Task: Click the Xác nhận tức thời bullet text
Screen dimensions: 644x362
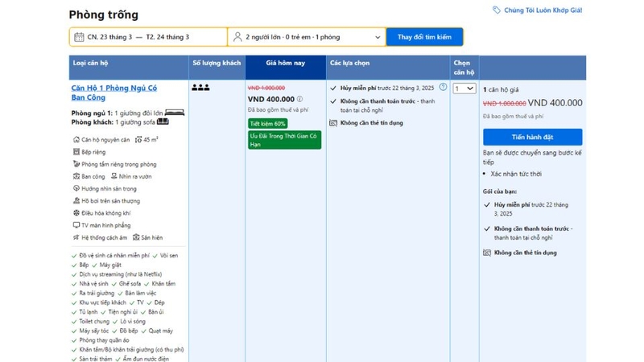Action: coord(516,174)
